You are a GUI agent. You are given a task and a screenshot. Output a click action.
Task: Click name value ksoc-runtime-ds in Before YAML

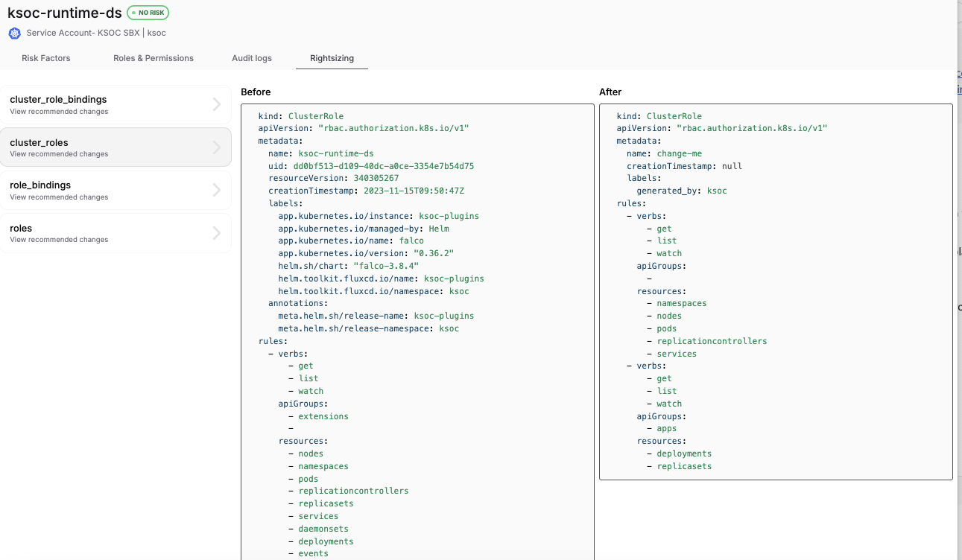[x=336, y=153]
